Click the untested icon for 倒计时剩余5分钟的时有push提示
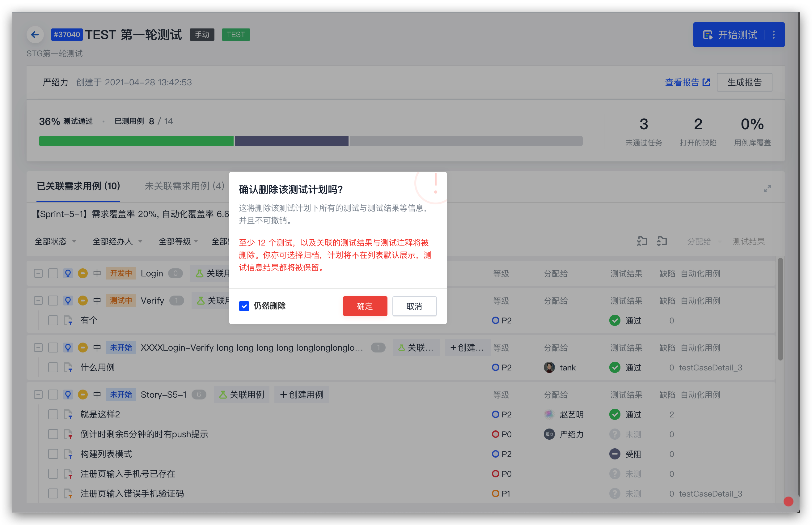The width and height of the screenshot is (812, 525). click(615, 434)
